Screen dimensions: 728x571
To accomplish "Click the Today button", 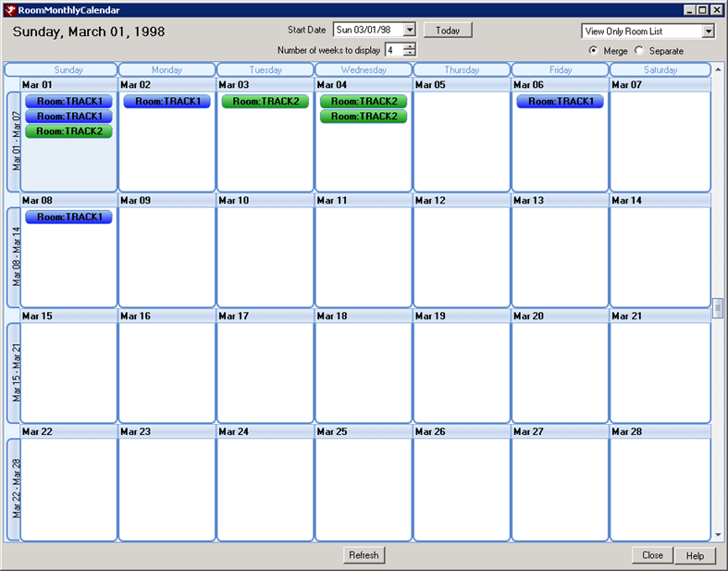I will 448,31.
